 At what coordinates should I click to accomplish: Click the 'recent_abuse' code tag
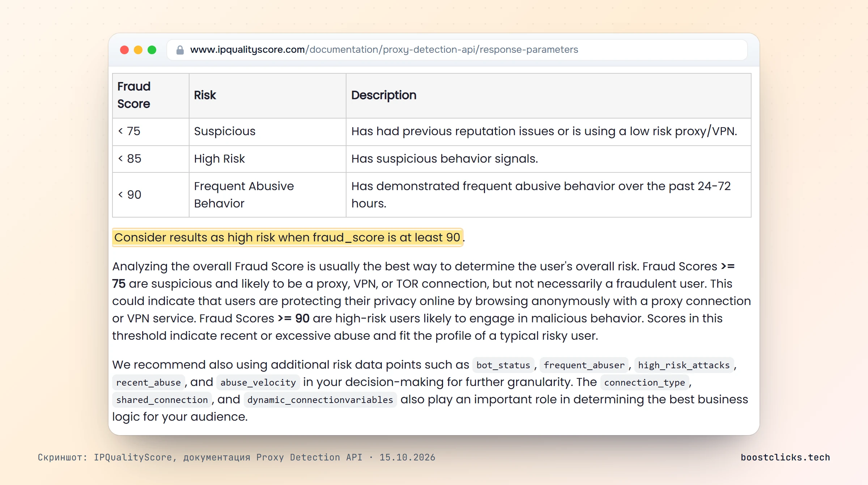tap(148, 382)
